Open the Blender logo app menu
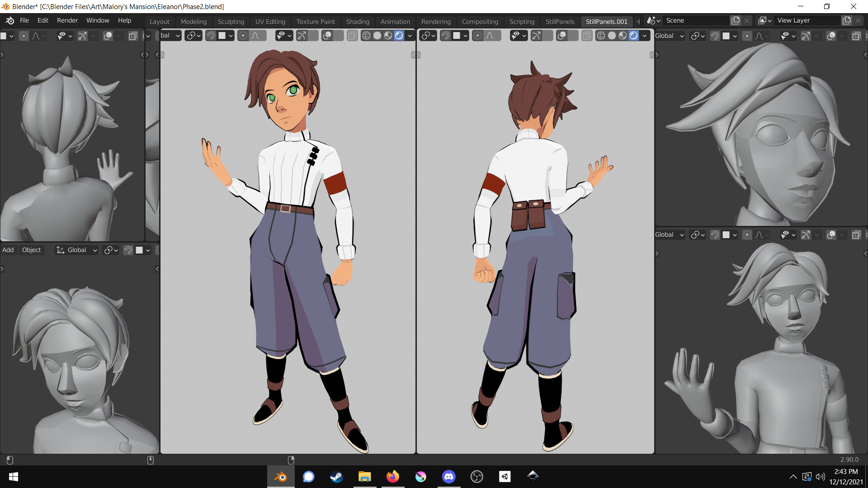The width and height of the screenshot is (868, 488). tap(10, 20)
